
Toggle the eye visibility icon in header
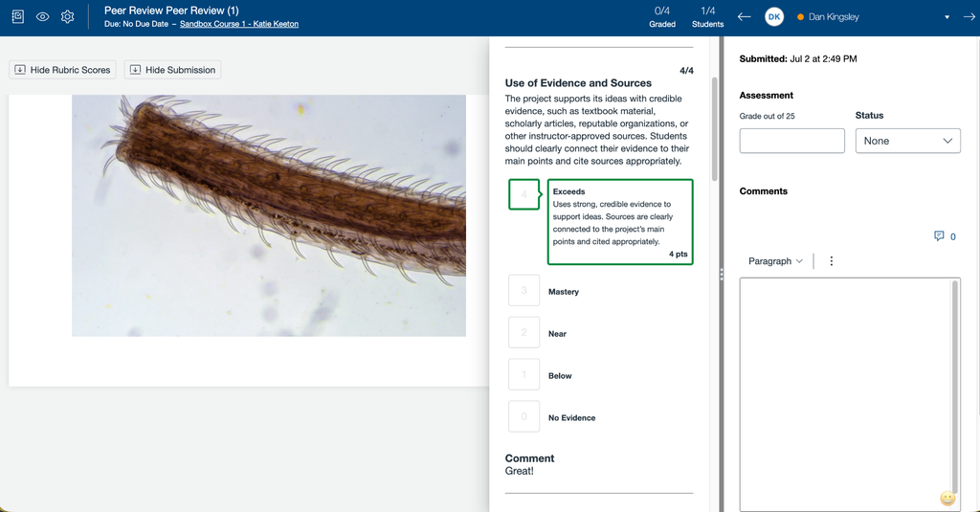pyautogui.click(x=42, y=17)
